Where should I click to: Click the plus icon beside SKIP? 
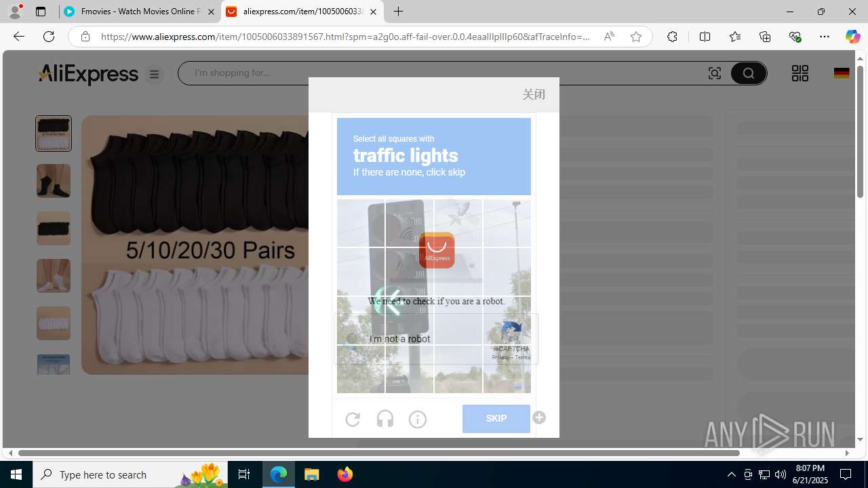[x=539, y=418]
